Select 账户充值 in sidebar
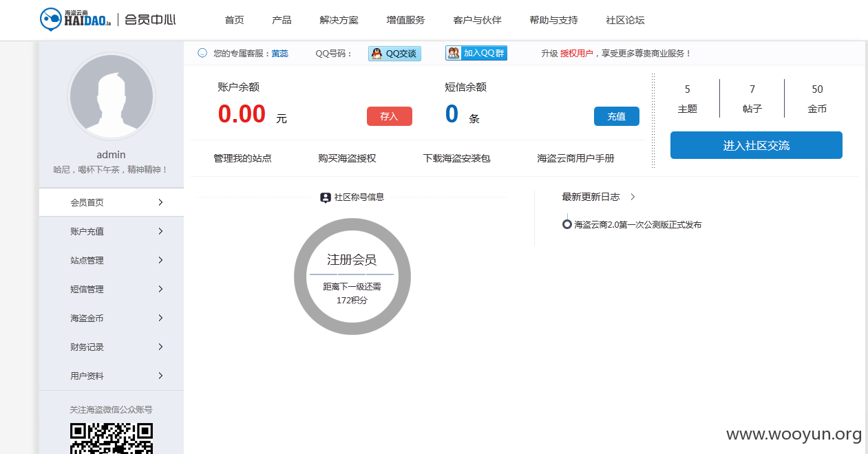 pos(112,231)
